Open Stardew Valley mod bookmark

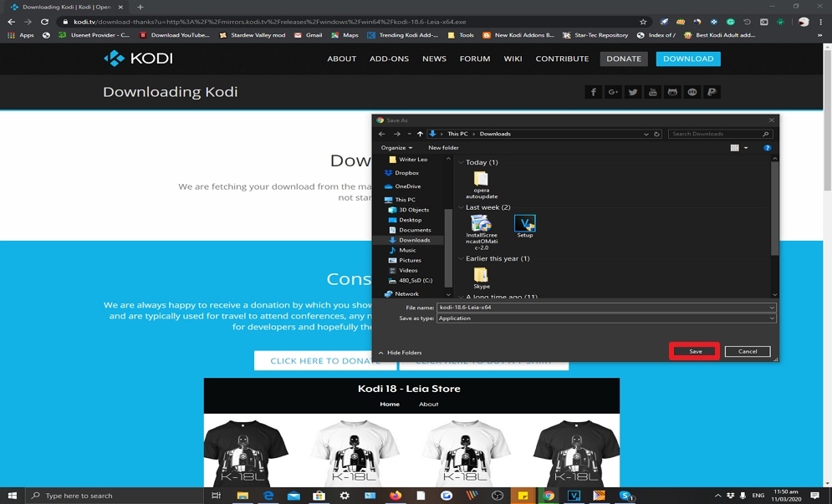253,35
